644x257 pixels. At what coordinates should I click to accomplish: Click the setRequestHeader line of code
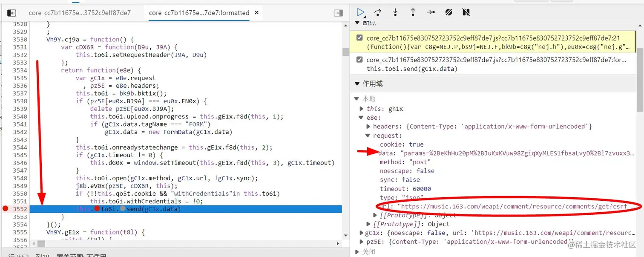tap(141, 55)
